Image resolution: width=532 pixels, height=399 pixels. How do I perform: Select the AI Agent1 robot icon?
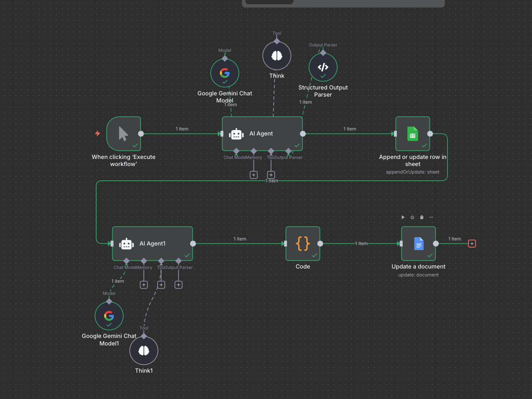(x=126, y=243)
